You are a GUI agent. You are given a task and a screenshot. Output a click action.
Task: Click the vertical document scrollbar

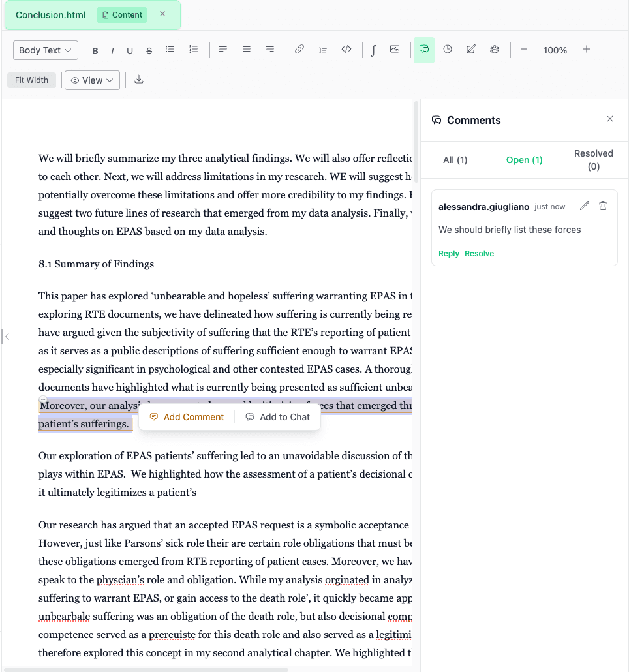pyautogui.click(x=416, y=142)
